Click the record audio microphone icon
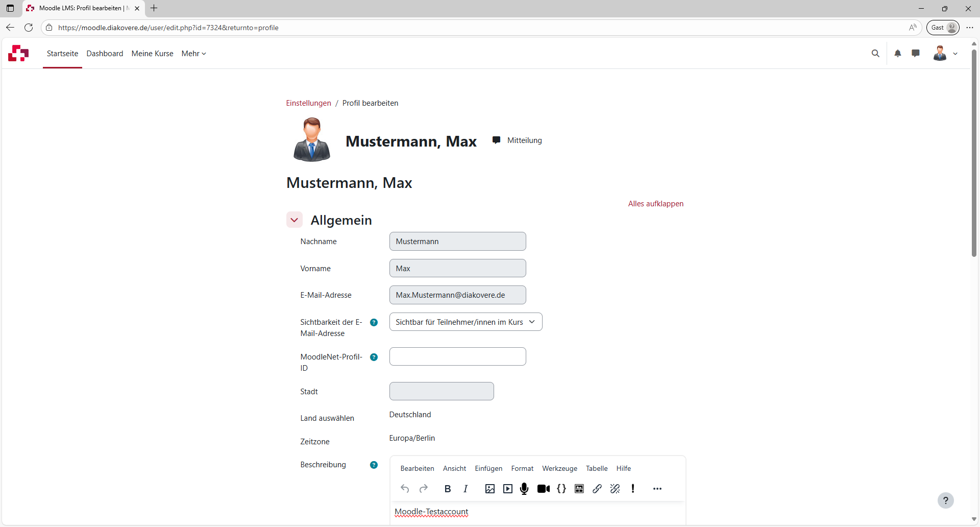The height and width of the screenshot is (527, 980). [524, 489]
